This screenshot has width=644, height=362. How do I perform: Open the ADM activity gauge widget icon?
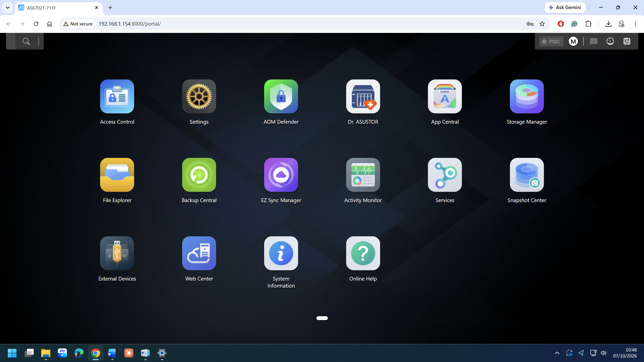click(610, 41)
